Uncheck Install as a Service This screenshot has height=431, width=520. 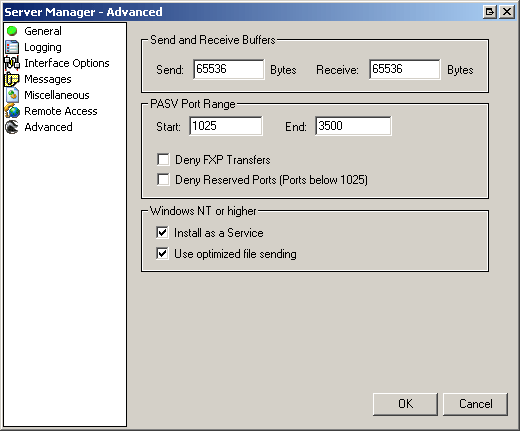pyautogui.click(x=162, y=232)
